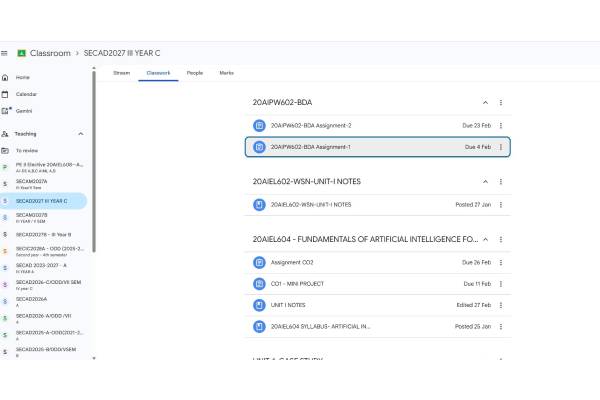The image size is (600, 400).
Task: Collapse the Fundamentals of Artificial Intelligence topic
Action: (x=485, y=240)
